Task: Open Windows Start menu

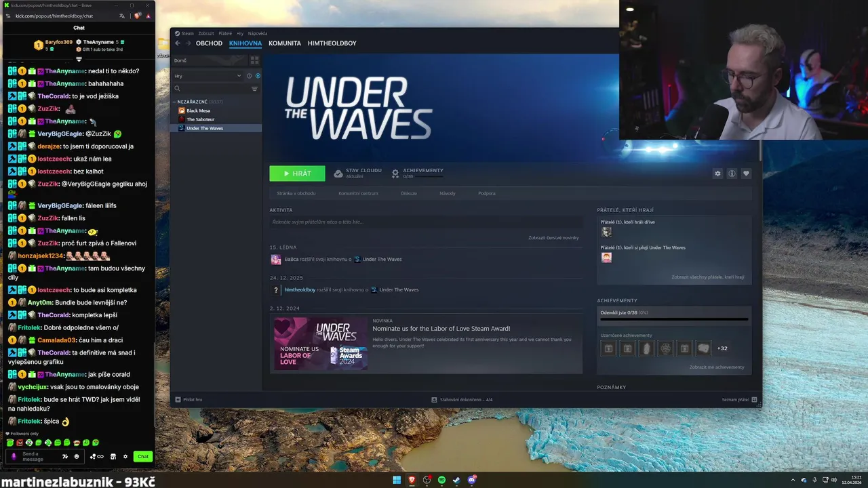Action: click(397, 480)
